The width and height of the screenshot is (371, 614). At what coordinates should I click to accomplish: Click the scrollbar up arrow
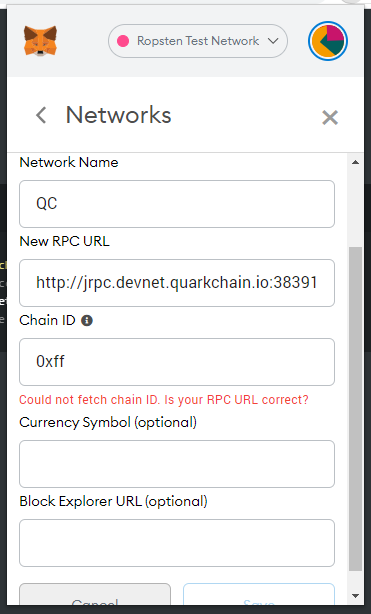pos(355,162)
